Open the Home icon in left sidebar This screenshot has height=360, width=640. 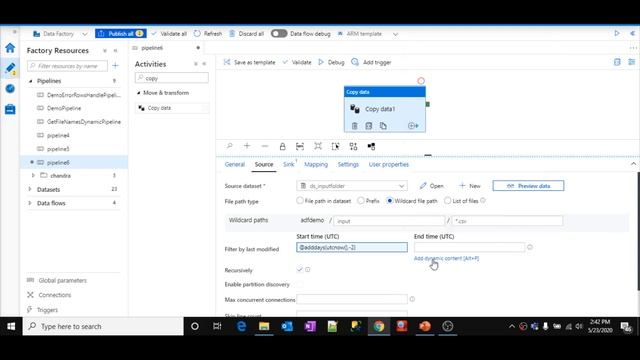(x=10, y=48)
